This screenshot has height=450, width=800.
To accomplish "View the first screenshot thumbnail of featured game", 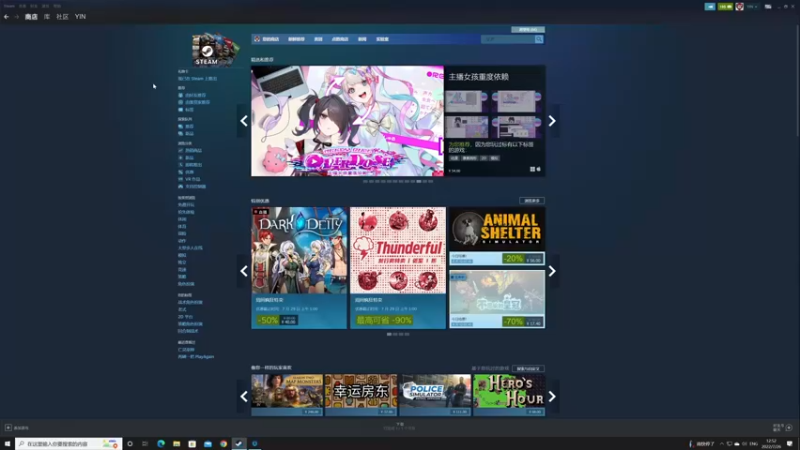I will [466, 102].
